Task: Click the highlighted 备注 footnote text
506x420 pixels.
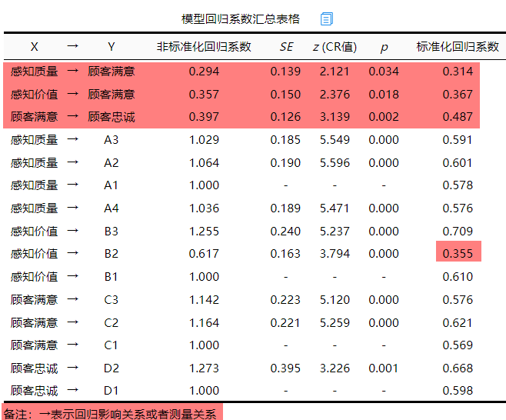Action: (112, 413)
